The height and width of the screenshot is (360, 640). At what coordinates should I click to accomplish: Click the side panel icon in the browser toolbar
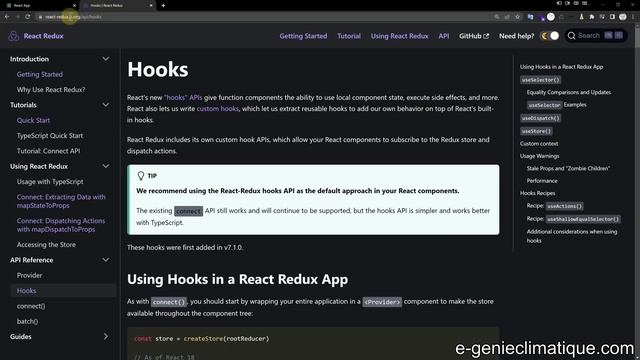(x=612, y=17)
